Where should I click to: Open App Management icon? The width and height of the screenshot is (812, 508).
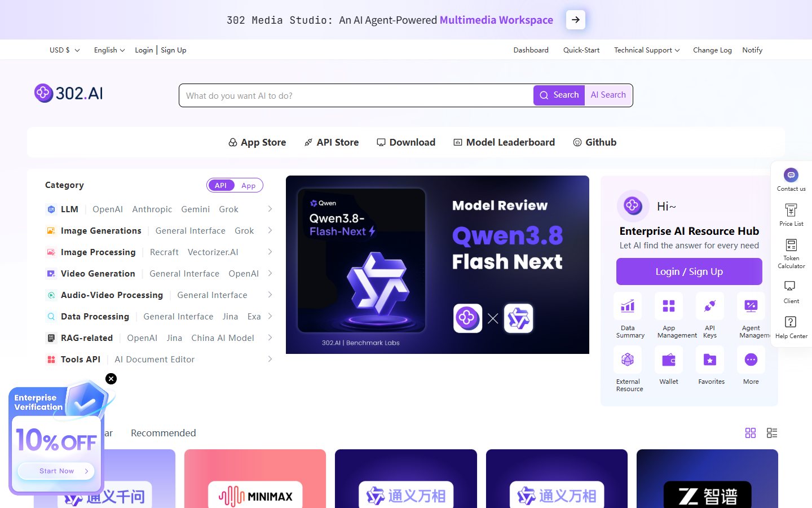(x=669, y=306)
